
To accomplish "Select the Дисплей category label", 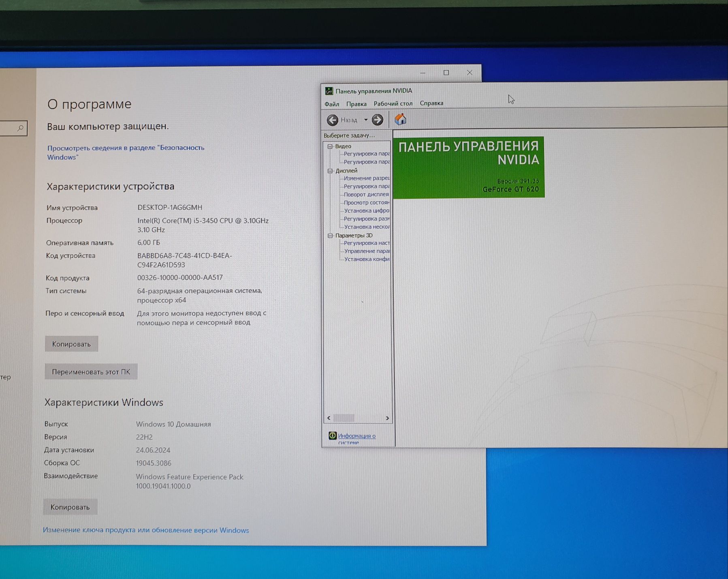I will 346,171.
